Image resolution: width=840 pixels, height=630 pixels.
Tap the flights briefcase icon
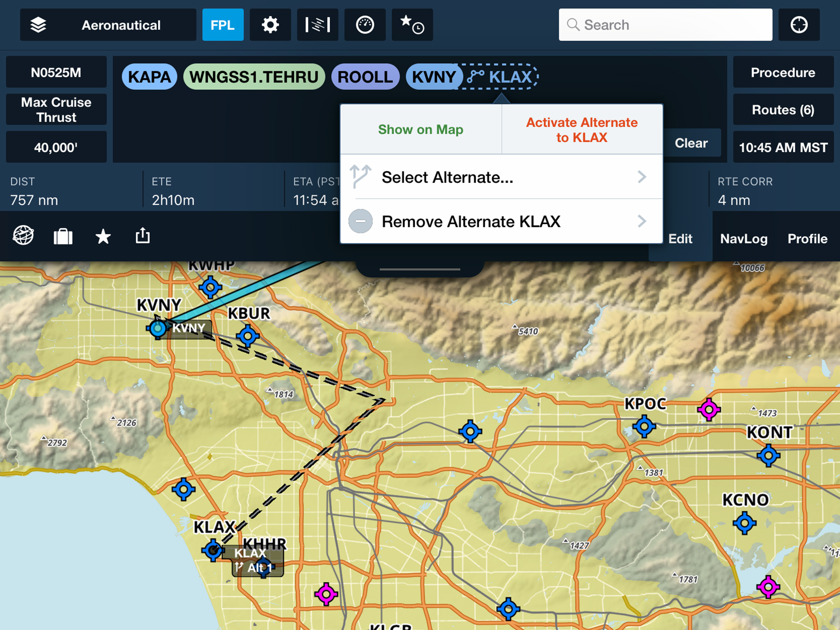click(x=63, y=237)
